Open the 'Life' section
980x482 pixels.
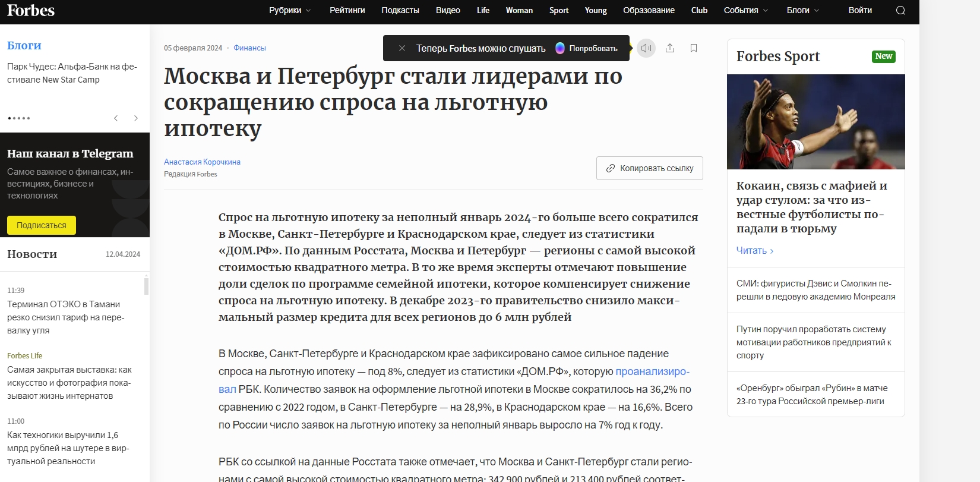(x=483, y=10)
